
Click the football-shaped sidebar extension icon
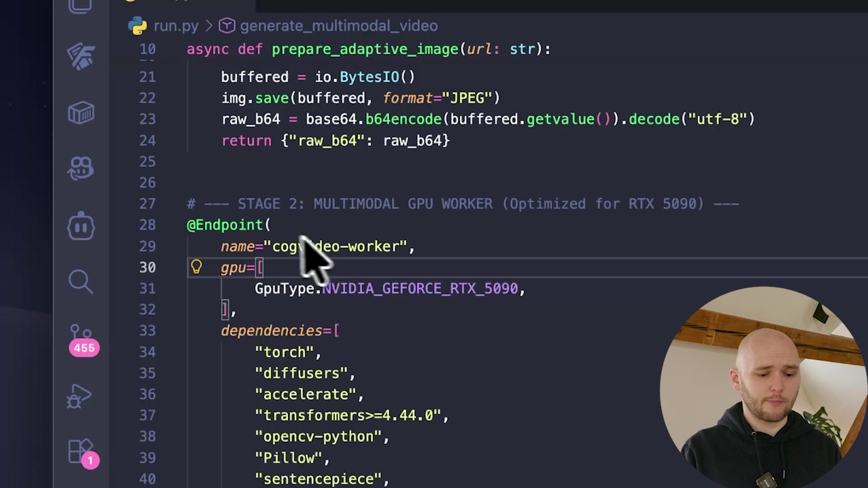pos(81,57)
